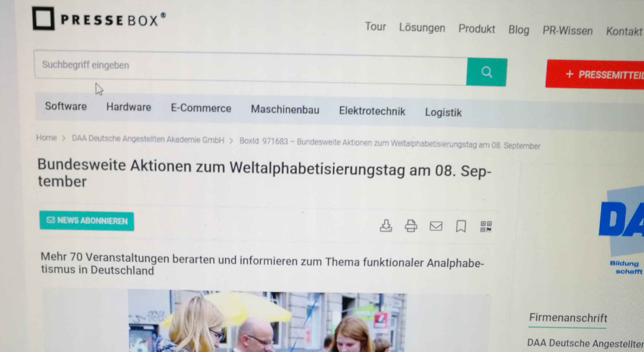
Task: Open the Tour menu item
Action: [375, 27]
